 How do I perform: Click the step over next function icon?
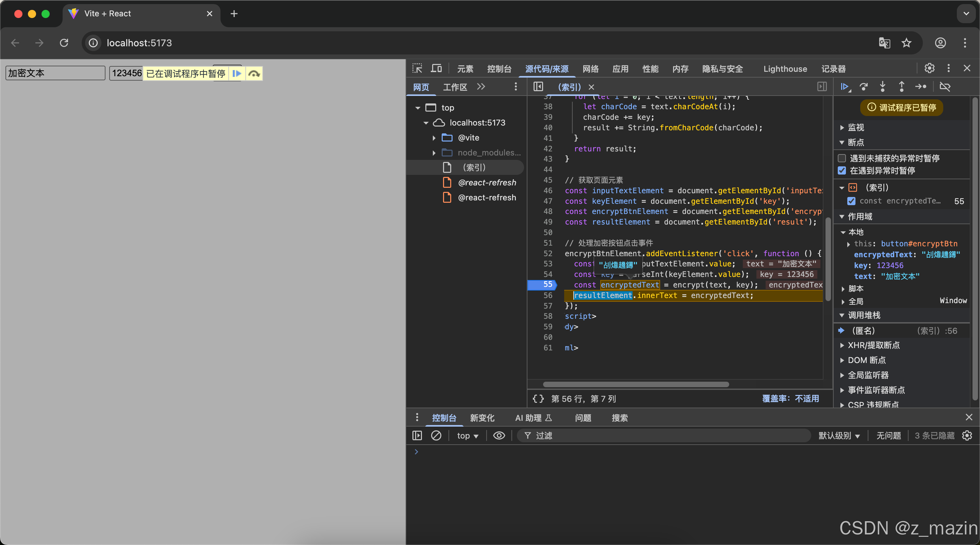tap(864, 87)
